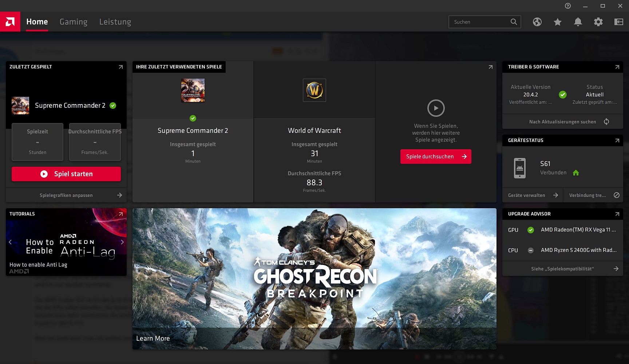Viewport: 629px width, 364px height.
Task: Open the favorites star icon
Action: (x=558, y=22)
